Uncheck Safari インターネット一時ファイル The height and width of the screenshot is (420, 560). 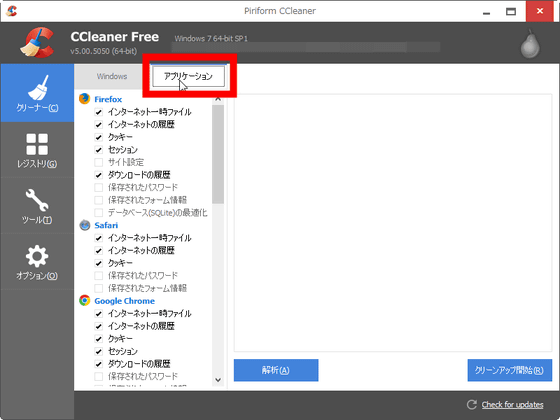[x=99, y=238]
